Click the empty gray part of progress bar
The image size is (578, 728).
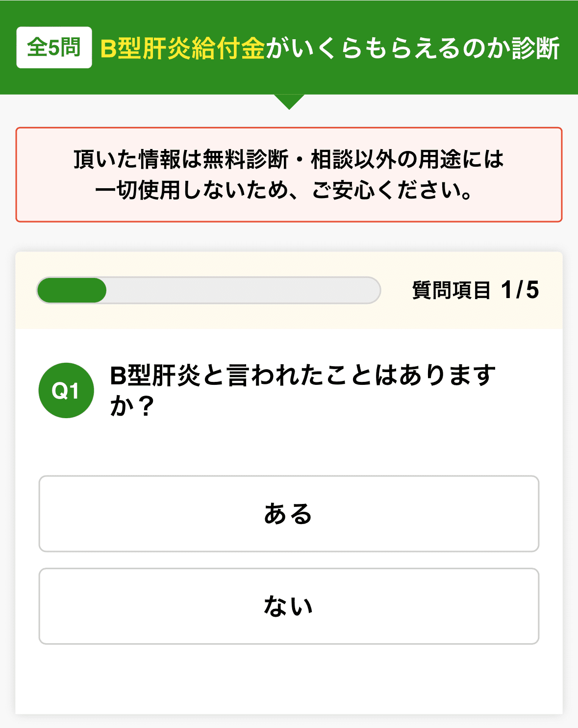tap(243, 290)
